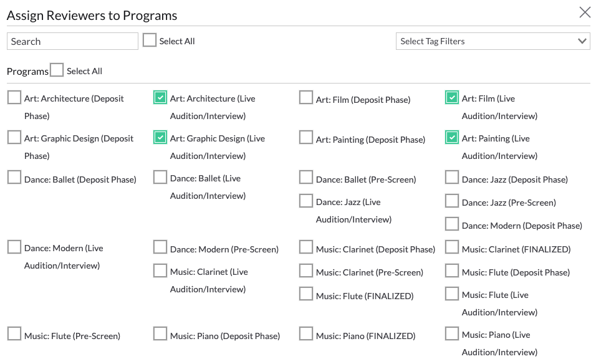Check Dance: Ballet (Pre-Screen)
The width and height of the screenshot is (596, 364).
[305, 177]
